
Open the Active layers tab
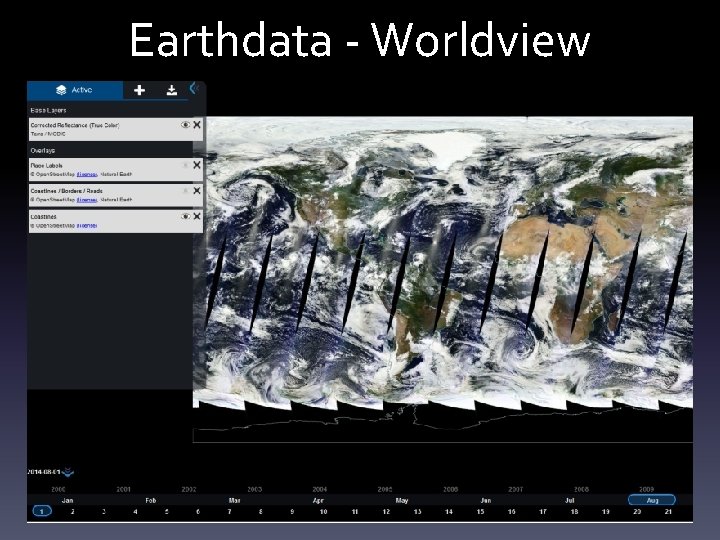[75, 90]
